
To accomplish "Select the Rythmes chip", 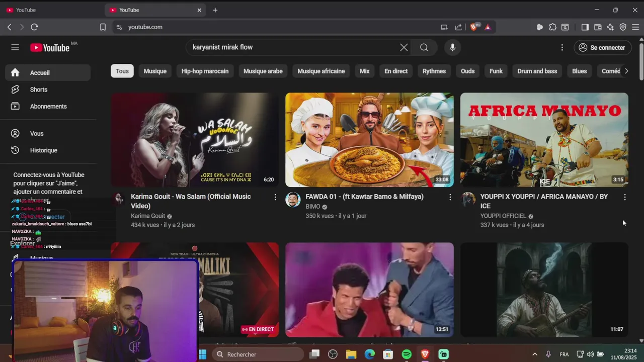I will point(434,71).
